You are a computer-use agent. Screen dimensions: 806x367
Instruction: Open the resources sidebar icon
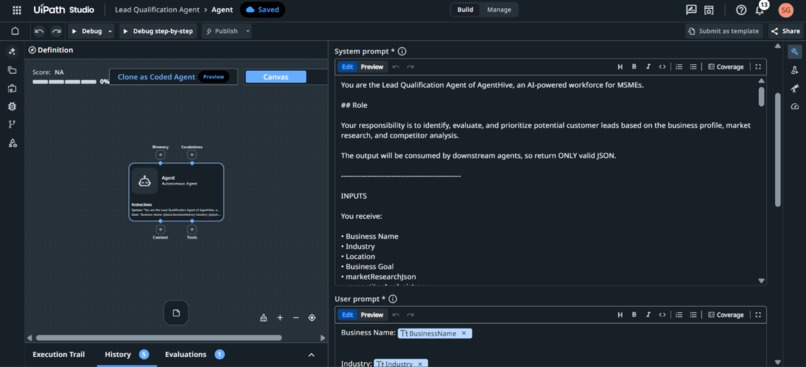pyautogui.click(x=12, y=88)
